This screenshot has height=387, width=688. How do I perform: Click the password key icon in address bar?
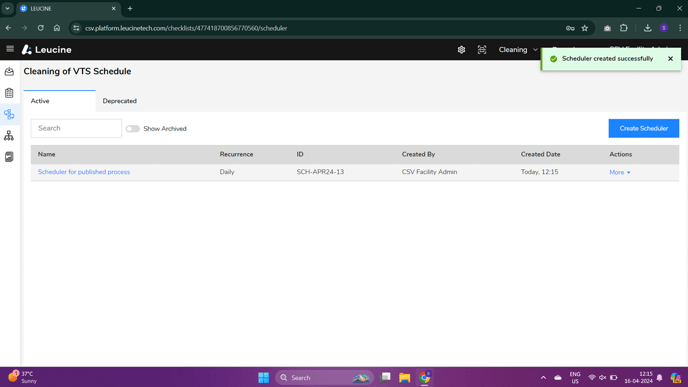point(570,28)
